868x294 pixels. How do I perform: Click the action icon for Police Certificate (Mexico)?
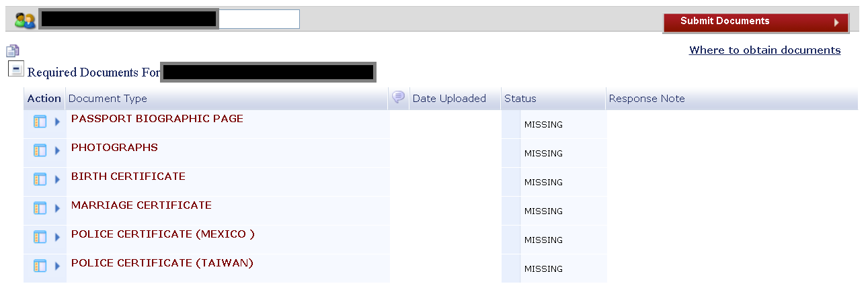40,237
